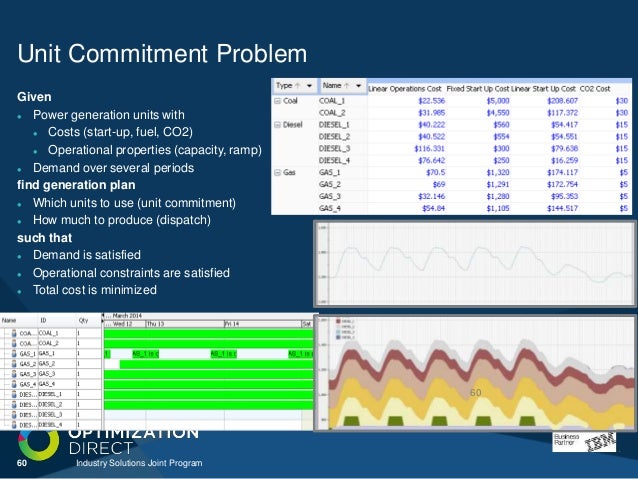Click the $208.607 linear start up cell
Screen dimensions: 638x479
pyautogui.click(x=562, y=101)
